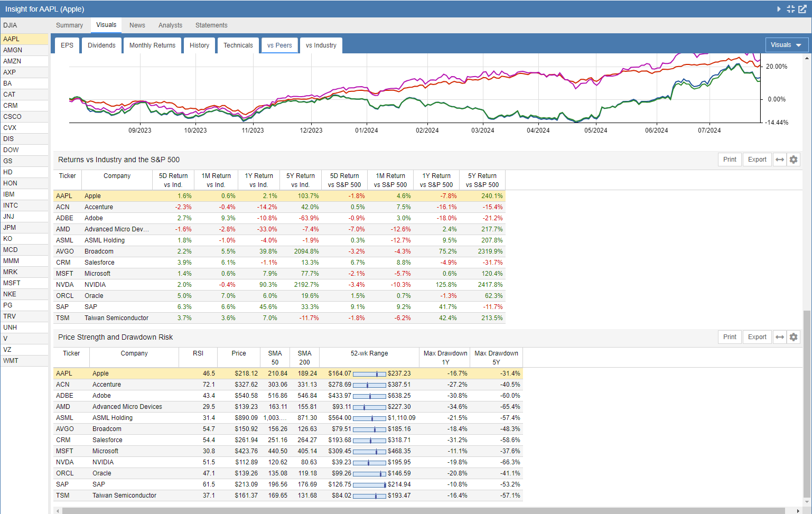Viewport: 812px width, 514px height.
Task: Click NVIDIA 52-week range bar
Action: click(x=369, y=462)
